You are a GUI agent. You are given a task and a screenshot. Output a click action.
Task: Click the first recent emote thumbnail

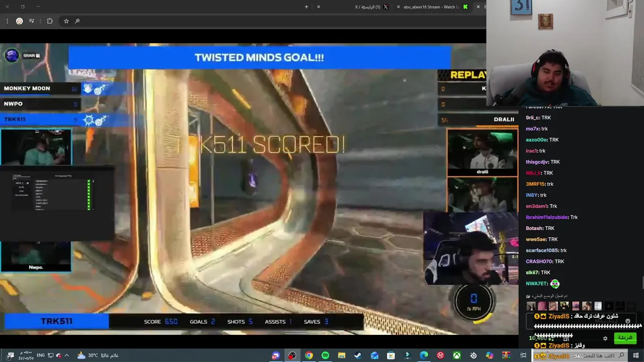click(531, 306)
